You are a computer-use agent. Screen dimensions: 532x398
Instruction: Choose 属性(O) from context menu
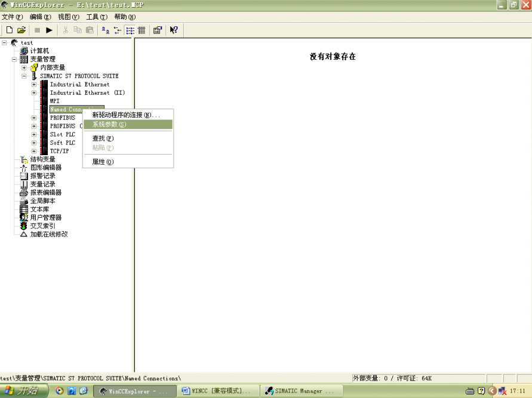(128, 162)
